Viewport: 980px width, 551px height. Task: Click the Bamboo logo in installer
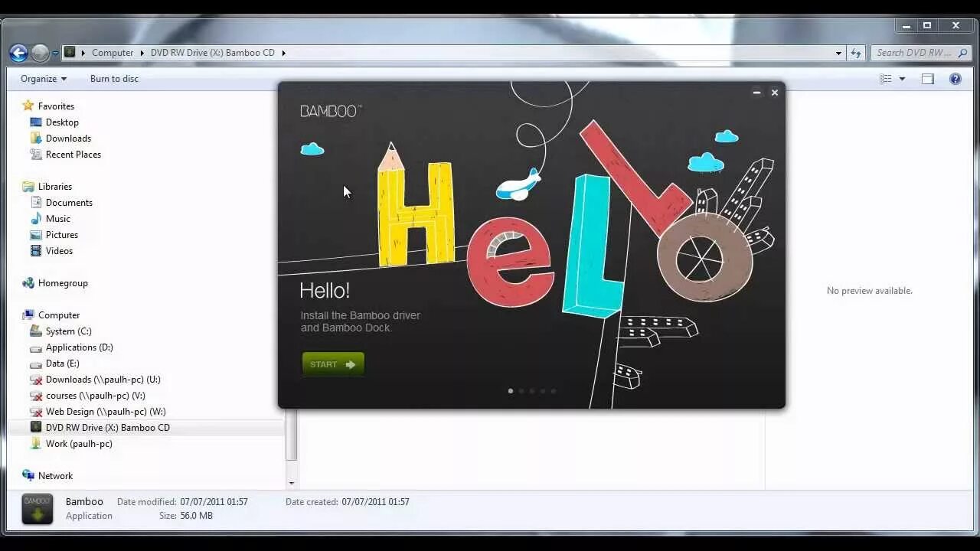tap(331, 111)
